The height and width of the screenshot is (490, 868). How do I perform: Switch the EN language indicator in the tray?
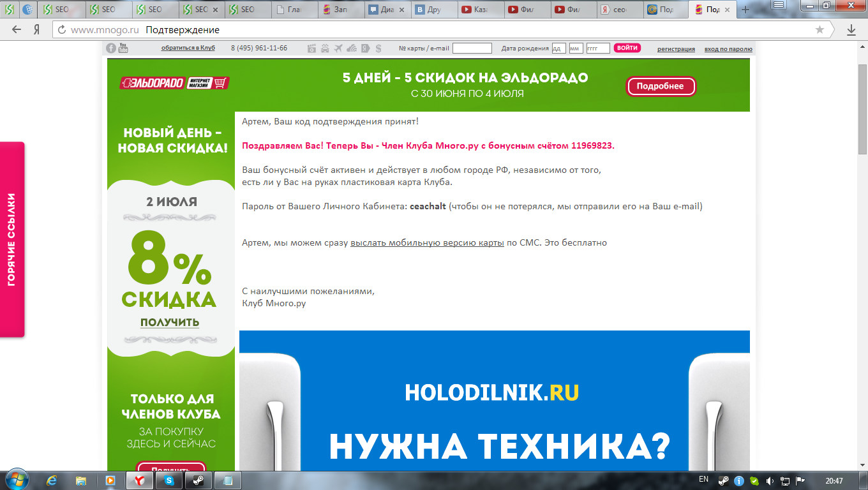click(703, 479)
